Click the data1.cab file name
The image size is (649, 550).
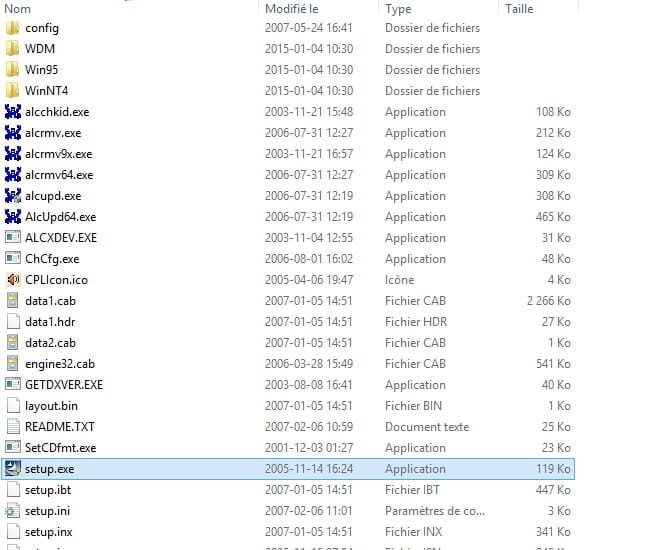tap(50, 301)
